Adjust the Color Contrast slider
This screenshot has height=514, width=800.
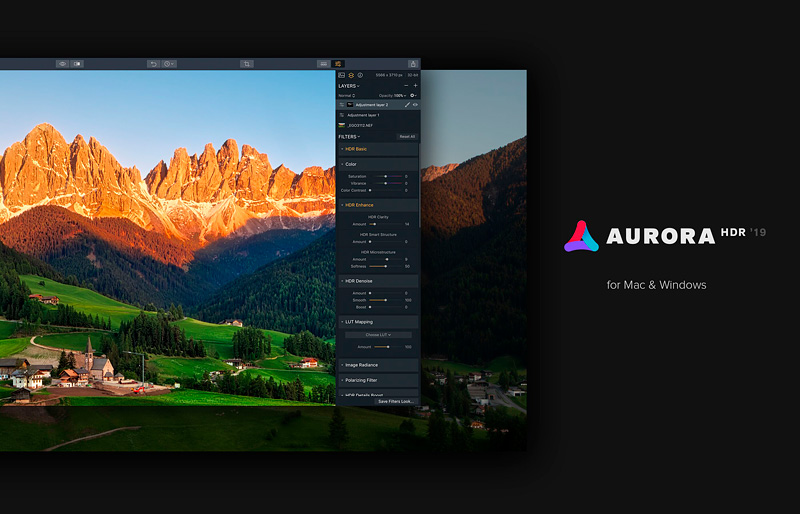(x=386, y=190)
